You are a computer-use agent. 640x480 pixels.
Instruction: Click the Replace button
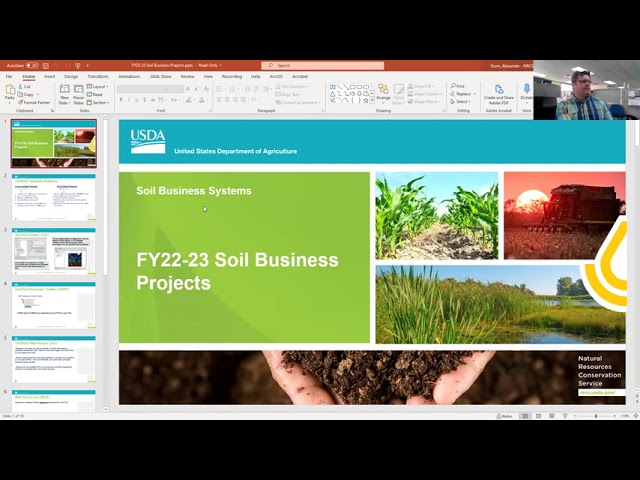463,94
